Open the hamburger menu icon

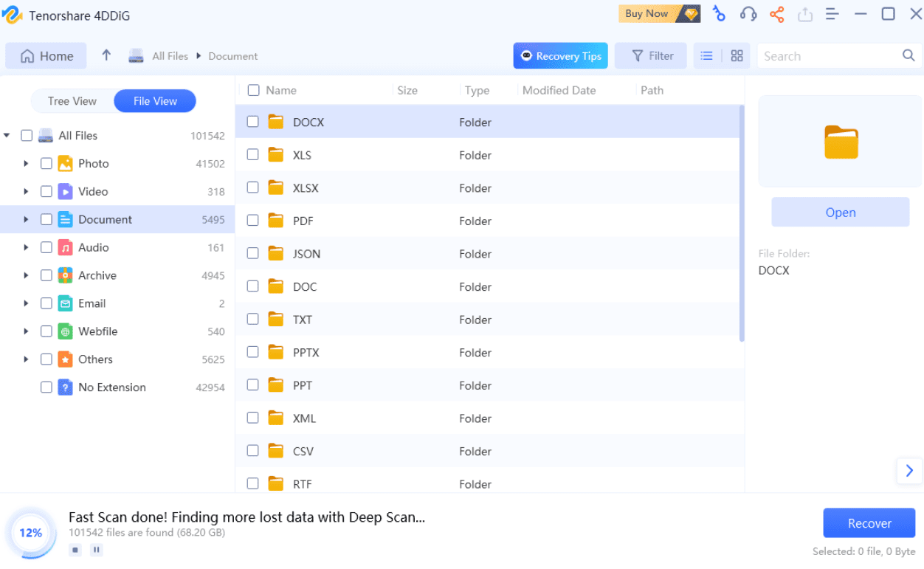pyautogui.click(x=832, y=14)
